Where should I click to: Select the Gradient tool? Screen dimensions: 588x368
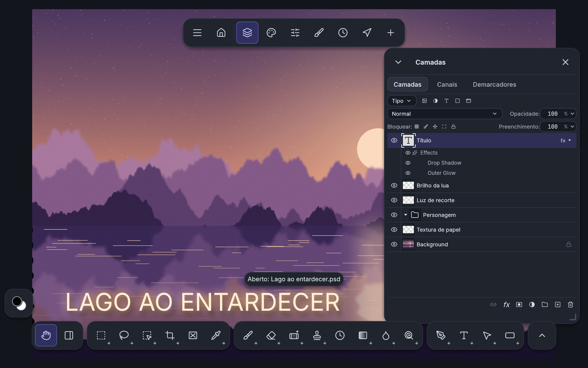[363, 335]
